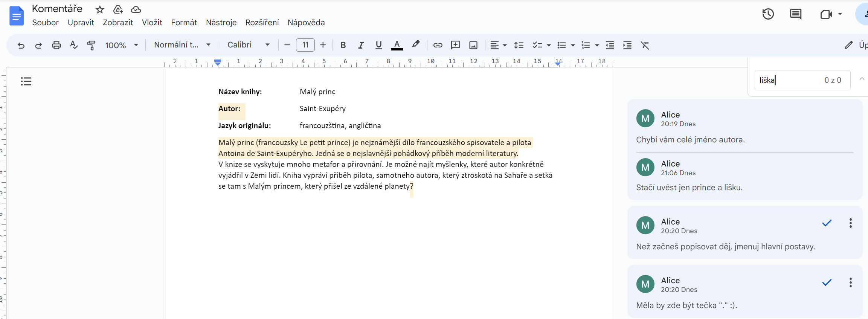Insert an image using toolbar icon
The width and height of the screenshot is (868, 319).
coord(473,46)
